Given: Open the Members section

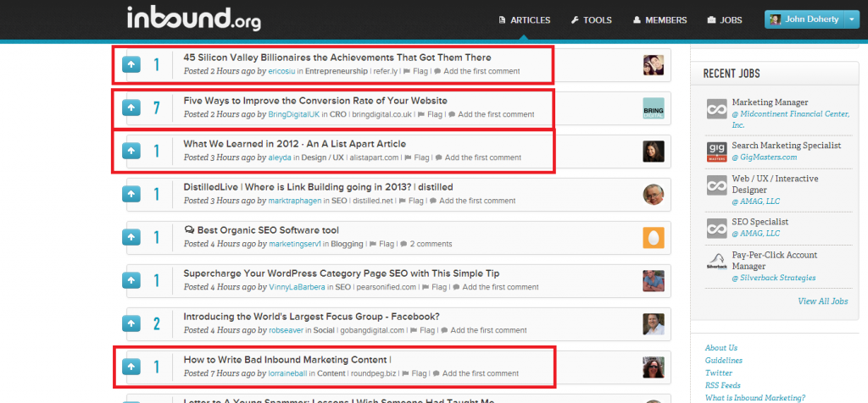Looking at the screenshot, I should tap(659, 19).
